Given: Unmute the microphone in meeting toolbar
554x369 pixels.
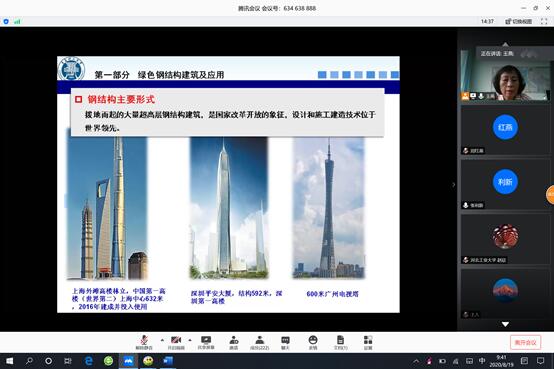Looking at the screenshot, I should pyautogui.click(x=144, y=342).
